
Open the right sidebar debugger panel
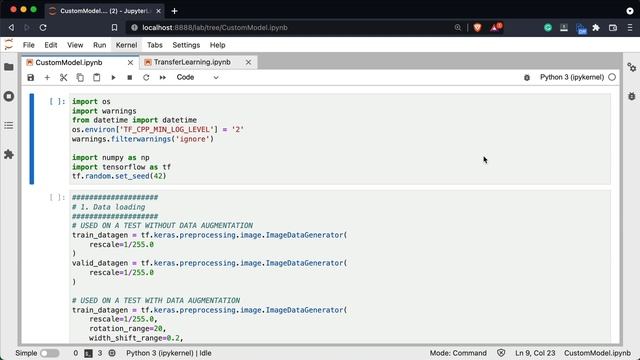point(631,96)
